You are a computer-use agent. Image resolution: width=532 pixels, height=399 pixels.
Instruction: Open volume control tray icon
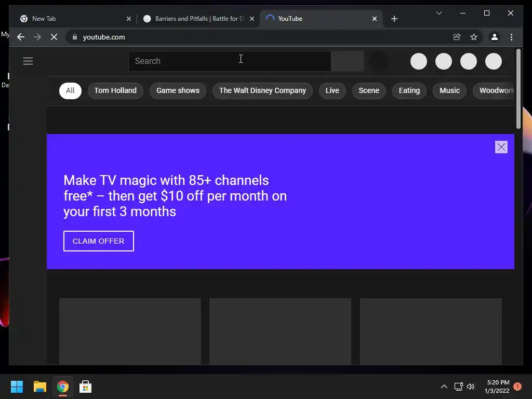(471, 387)
